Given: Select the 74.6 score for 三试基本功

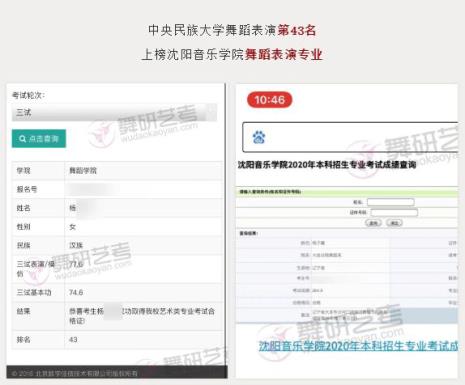Looking at the screenshot, I should click(76, 292).
